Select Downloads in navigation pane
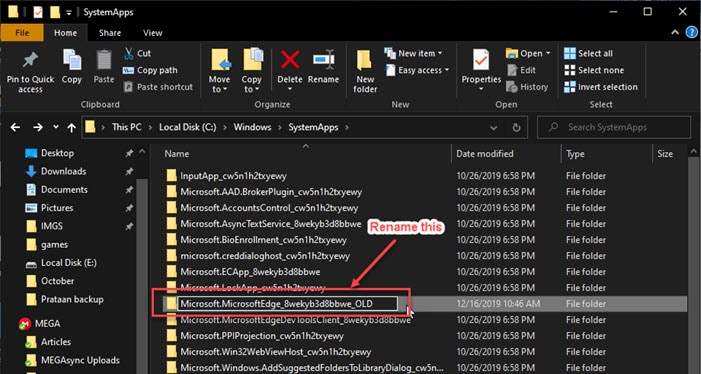701x374 pixels. pyautogui.click(x=63, y=171)
